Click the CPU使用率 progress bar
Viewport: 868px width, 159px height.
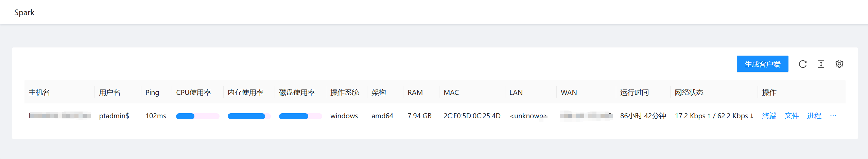pyautogui.click(x=197, y=116)
